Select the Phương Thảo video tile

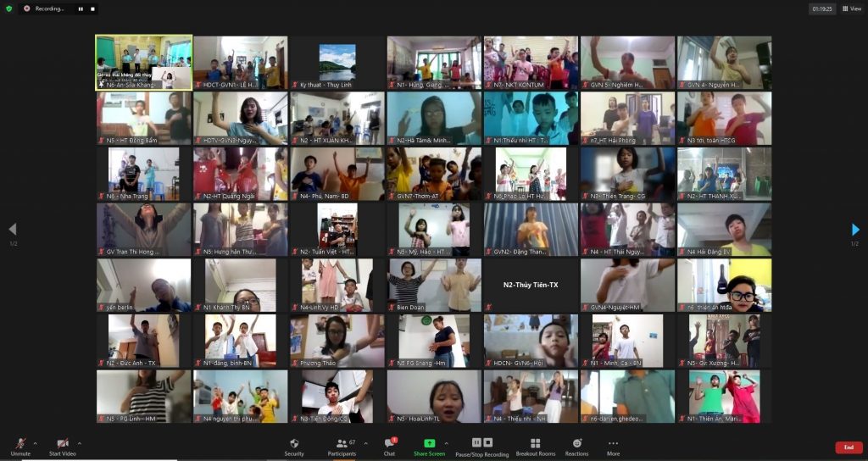pyautogui.click(x=337, y=341)
